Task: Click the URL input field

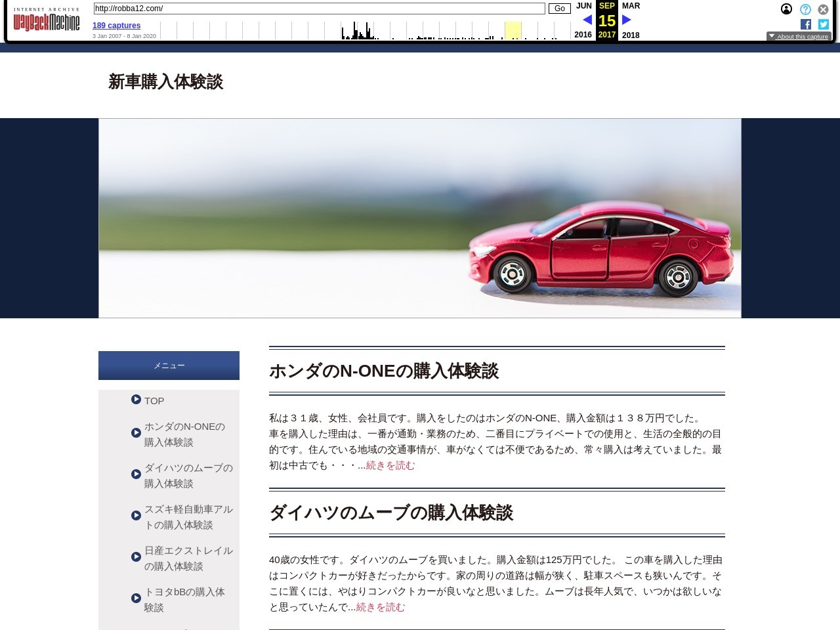Action: pyautogui.click(x=319, y=9)
